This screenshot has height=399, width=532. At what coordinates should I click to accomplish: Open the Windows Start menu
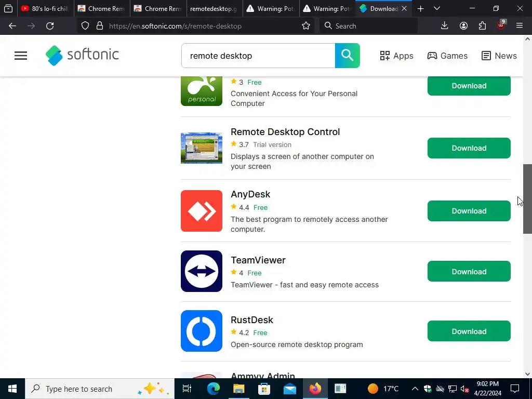point(12,389)
